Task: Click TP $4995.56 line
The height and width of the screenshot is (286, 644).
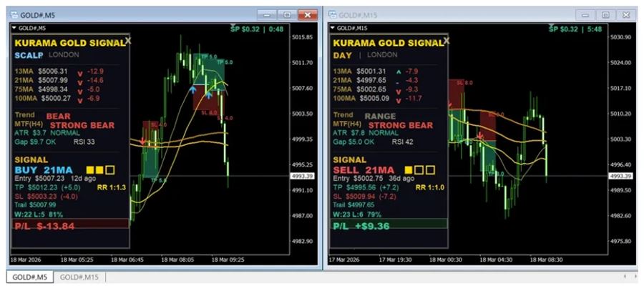Action: coord(366,187)
